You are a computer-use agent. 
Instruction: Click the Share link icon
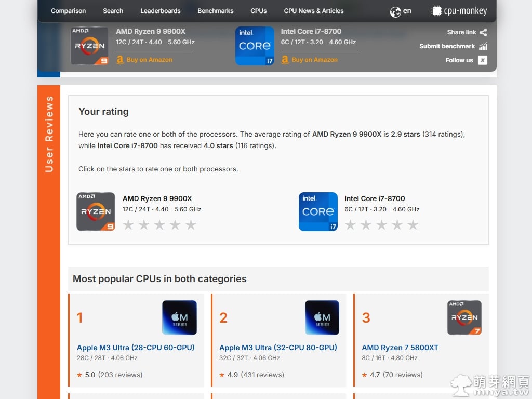click(x=483, y=32)
